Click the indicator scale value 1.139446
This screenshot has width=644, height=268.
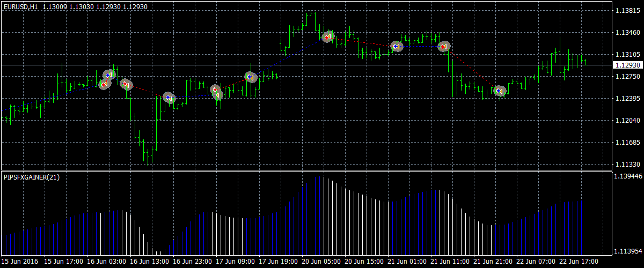click(x=629, y=176)
